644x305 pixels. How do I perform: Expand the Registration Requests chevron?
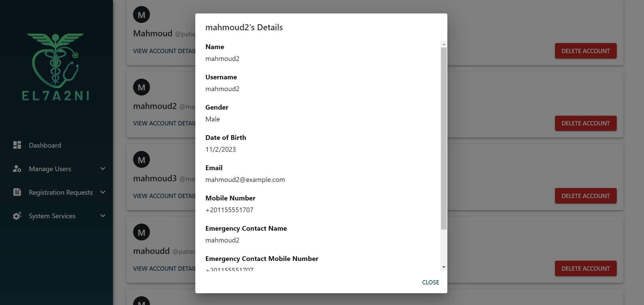click(x=103, y=192)
